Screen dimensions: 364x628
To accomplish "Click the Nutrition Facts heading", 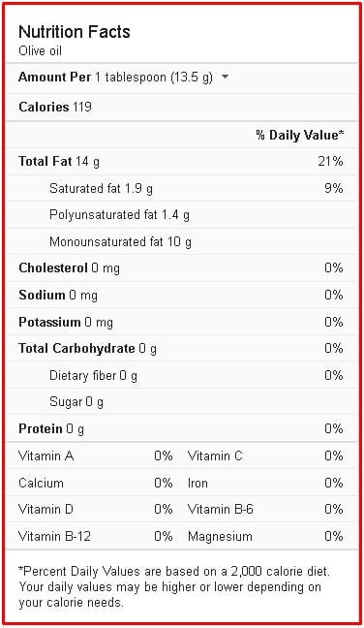I will [75, 32].
